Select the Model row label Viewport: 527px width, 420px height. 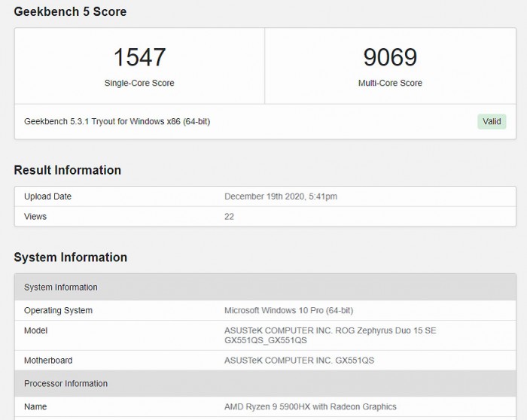[35, 330]
